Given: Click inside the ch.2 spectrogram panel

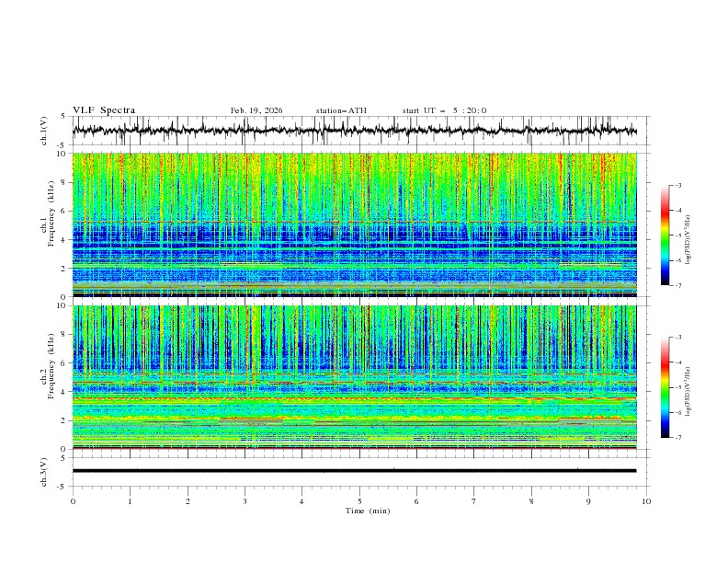Looking at the screenshot, I should point(358,377).
